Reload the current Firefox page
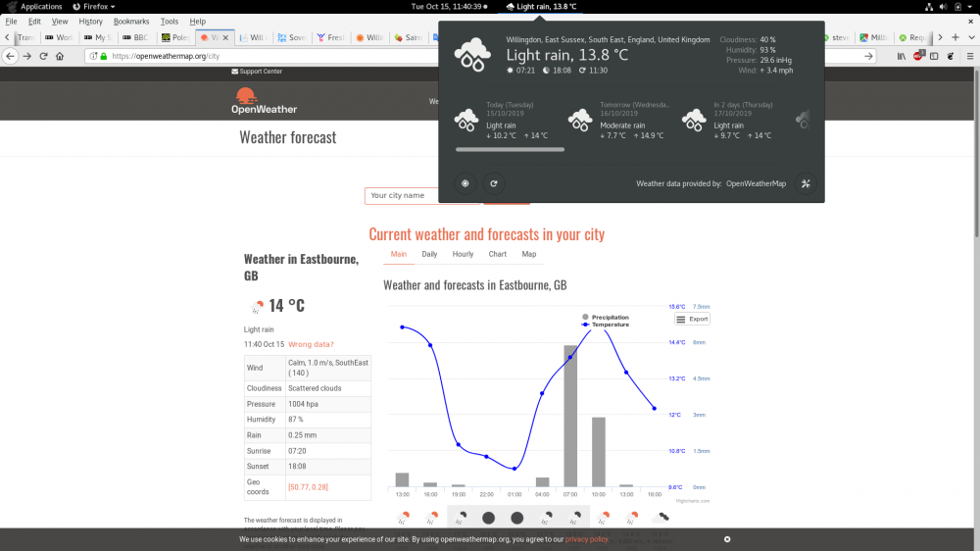Viewport: 980px width, 551px height. pos(44,56)
